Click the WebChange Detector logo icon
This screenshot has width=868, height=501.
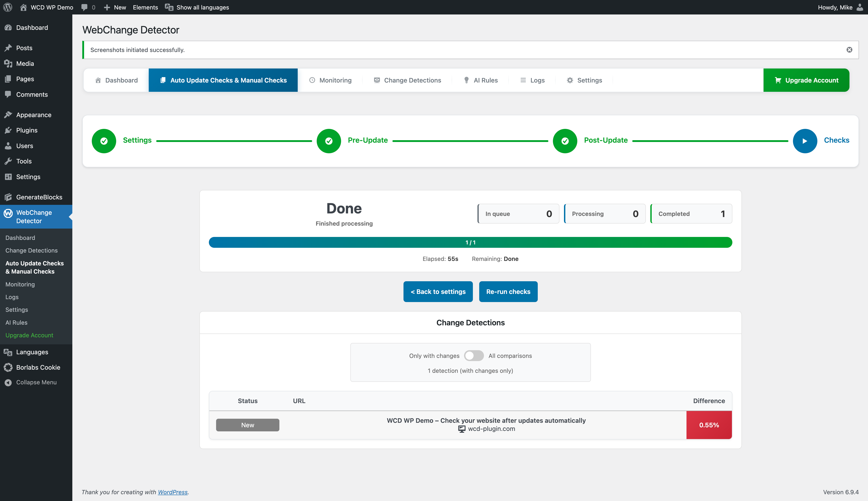tap(8, 213)
